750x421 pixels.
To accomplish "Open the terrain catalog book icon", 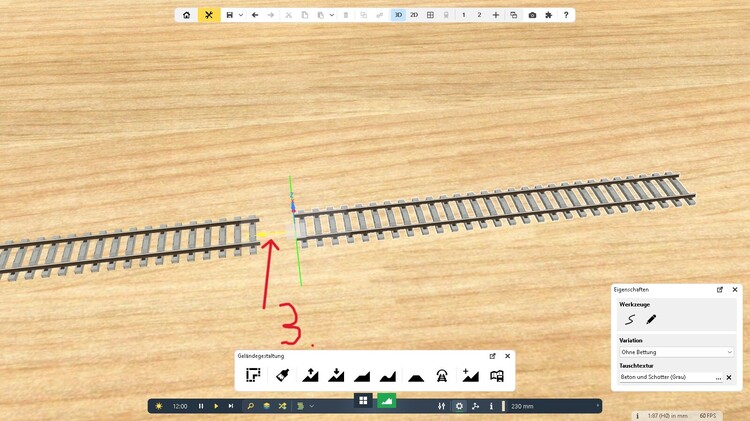I will 497,376.
